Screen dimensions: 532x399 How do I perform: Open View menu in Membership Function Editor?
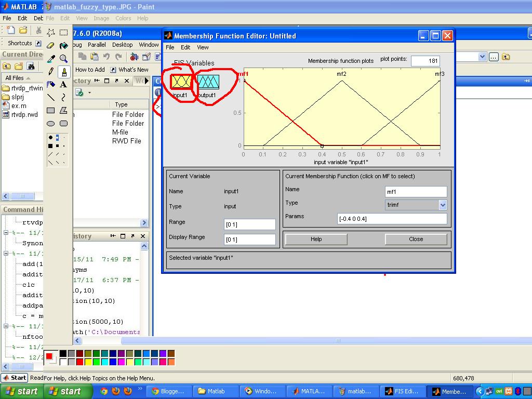pos(203,47)
